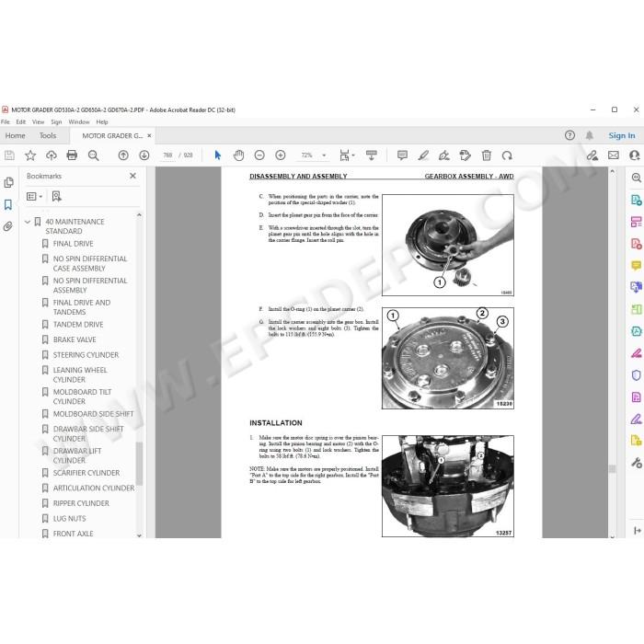Click the page number input field
The height and width of the screenshot is (644, 644).
coord(167,155)
